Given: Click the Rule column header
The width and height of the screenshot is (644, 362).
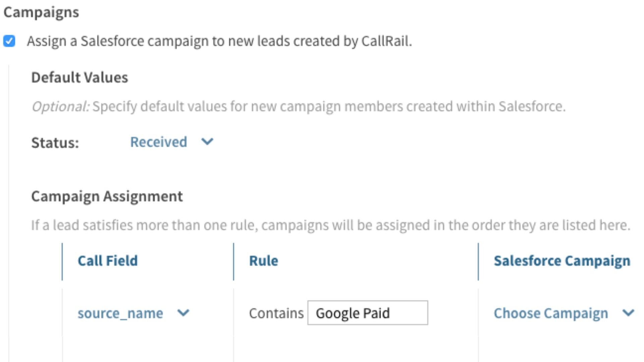Looking at the screenshot, I should click(x=263, y=261).
